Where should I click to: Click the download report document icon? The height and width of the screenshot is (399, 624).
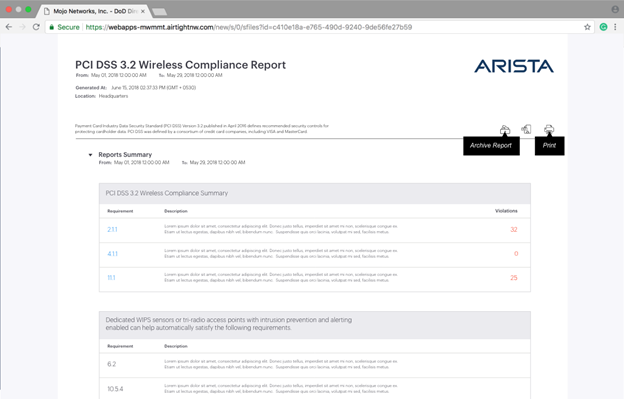pos(526,129)
